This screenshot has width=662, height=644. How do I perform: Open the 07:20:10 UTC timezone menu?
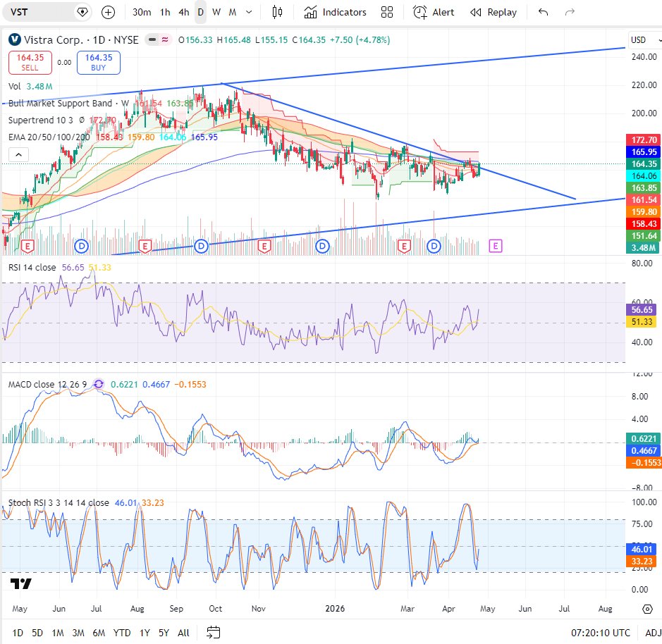601,633
